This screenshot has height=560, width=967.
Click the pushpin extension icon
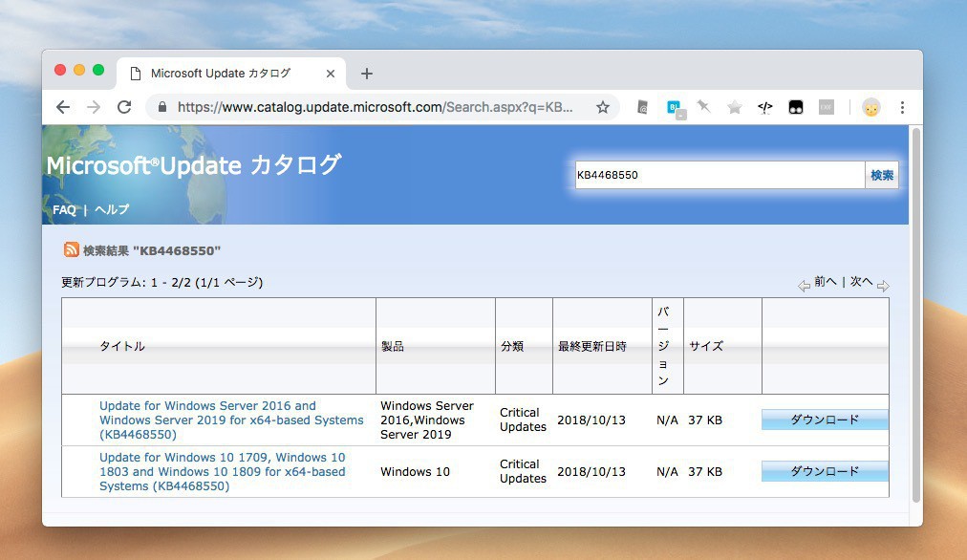704,107
